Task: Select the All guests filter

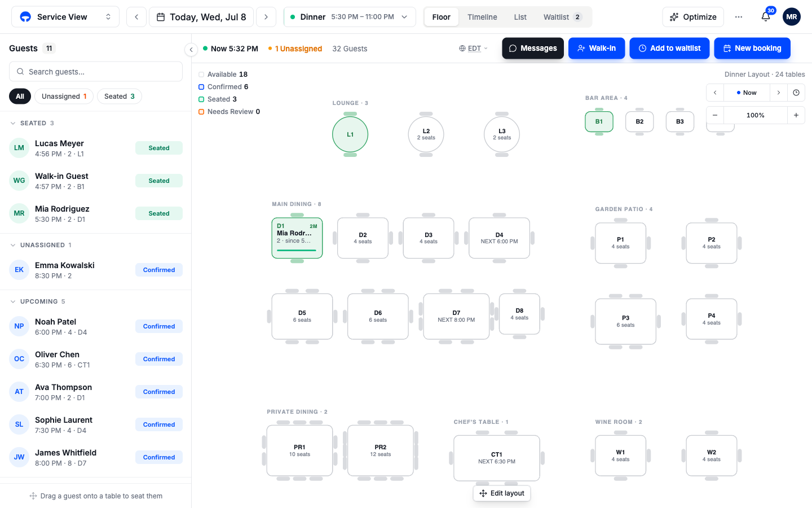Action: 20,97
